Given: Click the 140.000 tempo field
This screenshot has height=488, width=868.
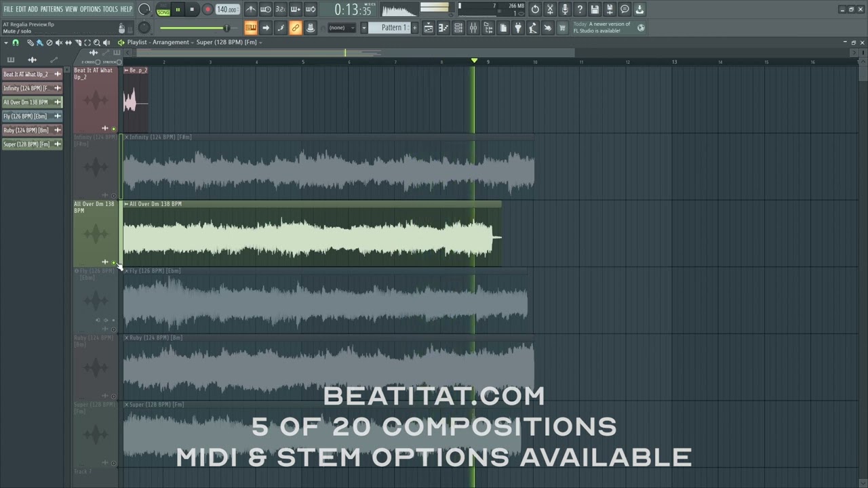Looking at the screenshot, I should (227, 9).
